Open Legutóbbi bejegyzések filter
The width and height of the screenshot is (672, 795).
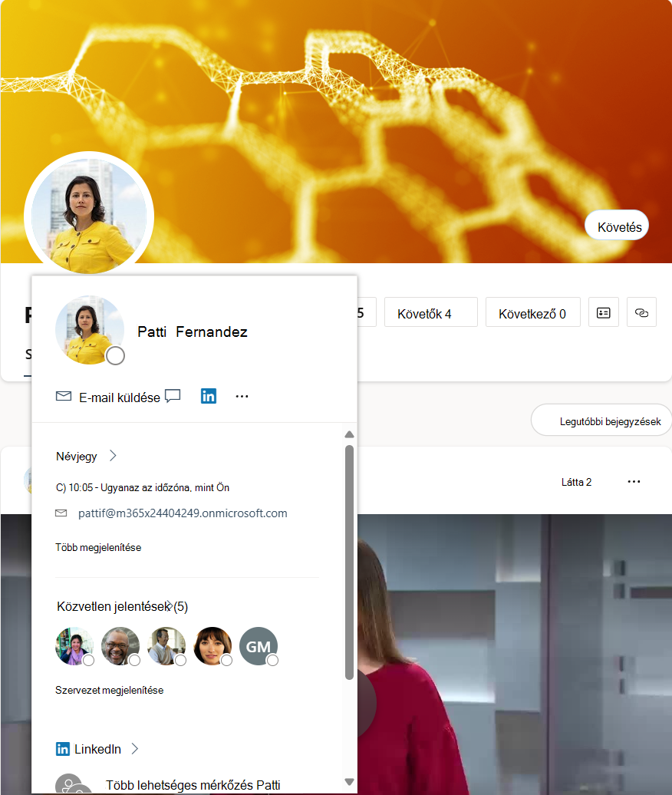pos(601,421)
